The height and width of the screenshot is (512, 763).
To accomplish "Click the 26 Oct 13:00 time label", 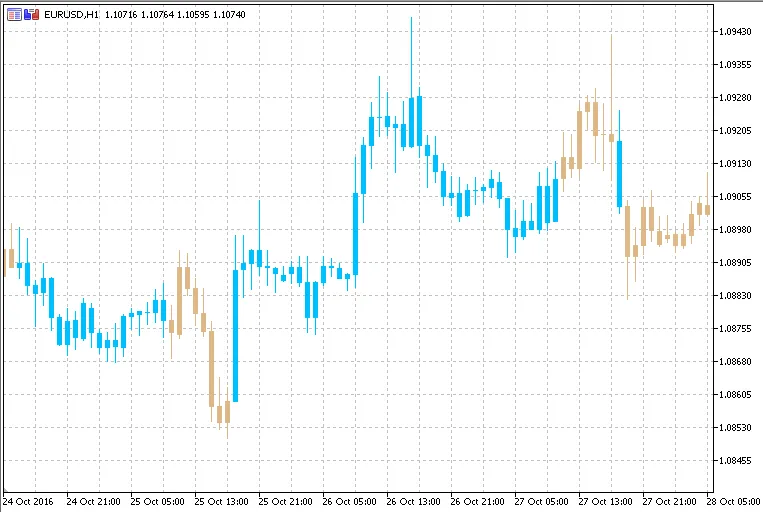I will [x=412, y=500].
